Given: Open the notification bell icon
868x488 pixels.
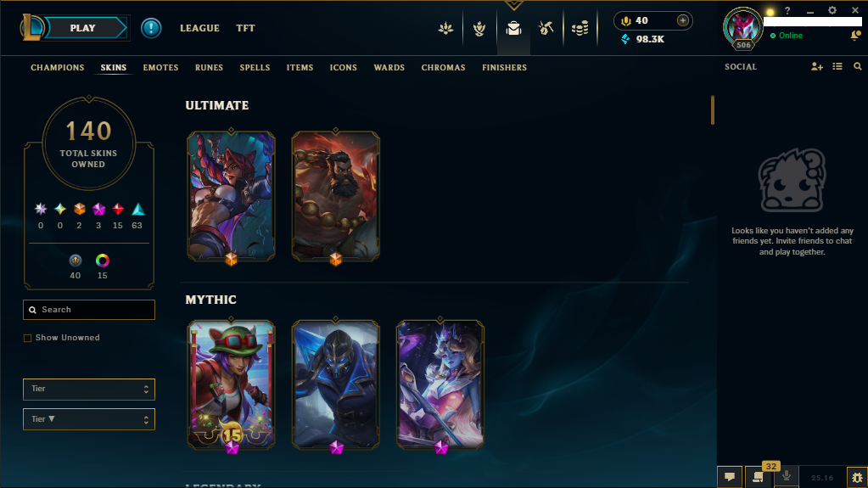Looking at the screenshot, I should point(856,36).
